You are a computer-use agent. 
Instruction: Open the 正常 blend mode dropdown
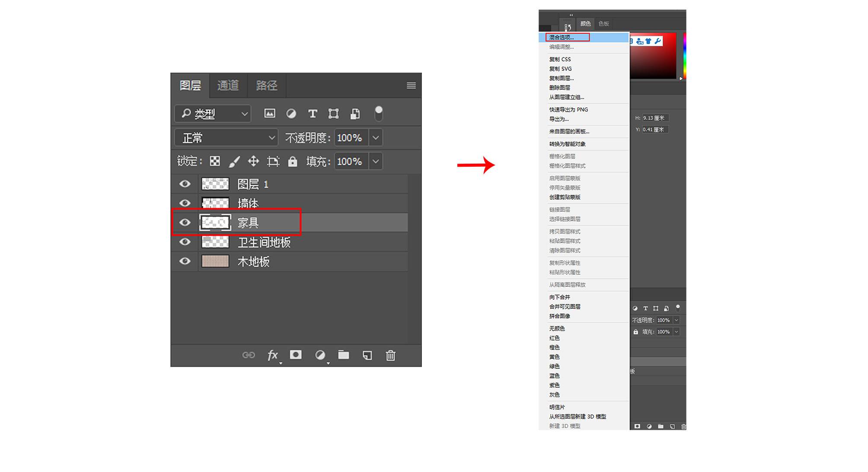(227, 138)
